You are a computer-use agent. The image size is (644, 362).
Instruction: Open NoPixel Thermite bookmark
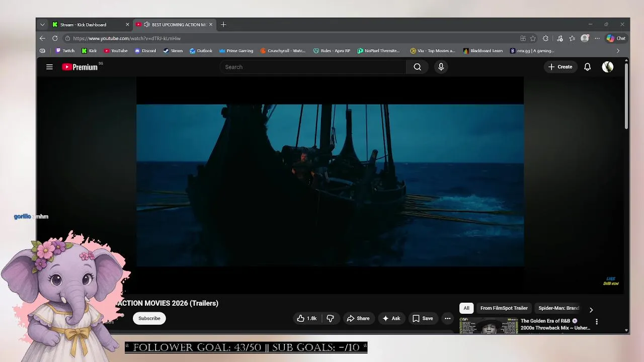point(378,51)
